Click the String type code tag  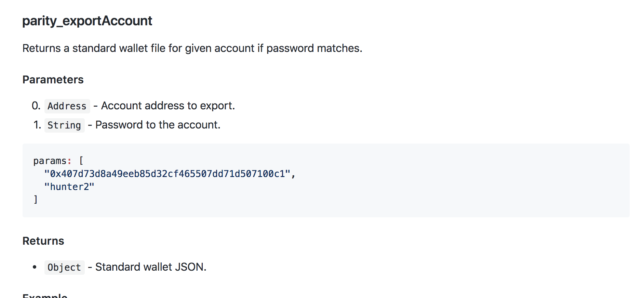(x=64, y=125)
